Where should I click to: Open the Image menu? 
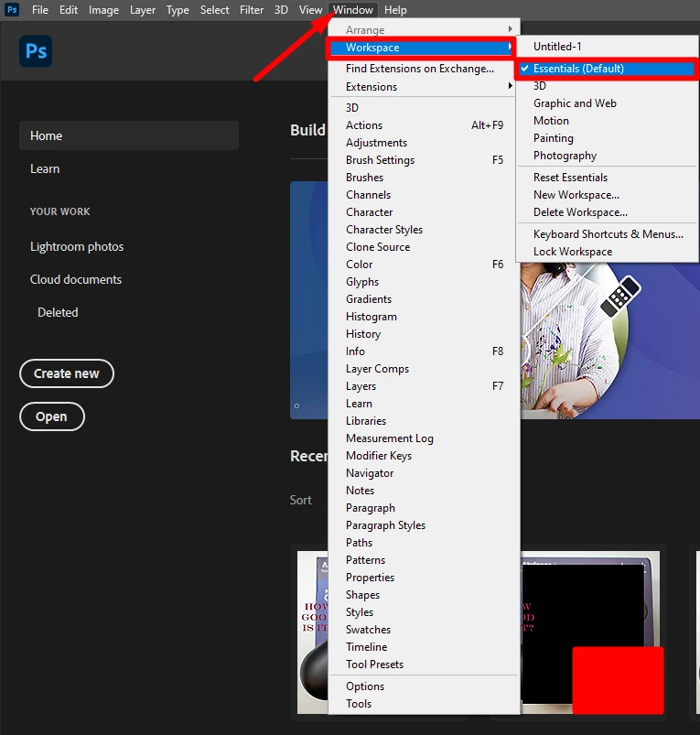click(x=103, y=10)
